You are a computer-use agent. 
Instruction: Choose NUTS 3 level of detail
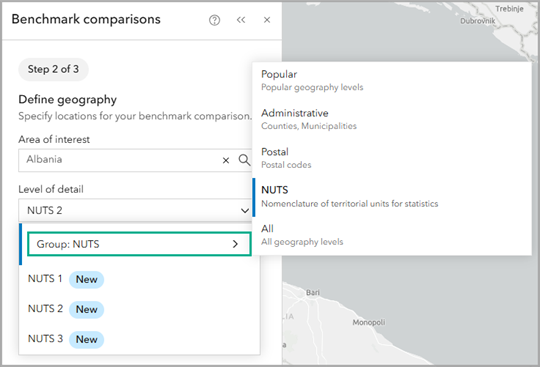pyautogui.click(x=139, y=339)
